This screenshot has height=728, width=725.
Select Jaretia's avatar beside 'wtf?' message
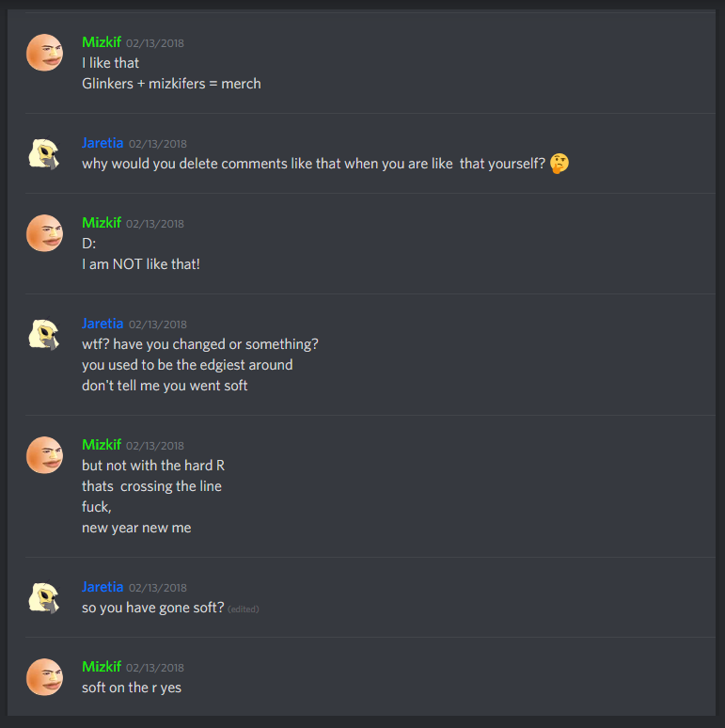(44, 334)
